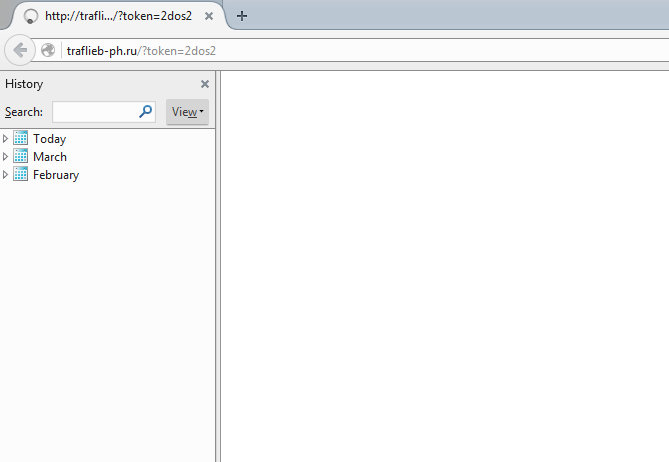Open a new tab with plus button

(x=242, y=16)
